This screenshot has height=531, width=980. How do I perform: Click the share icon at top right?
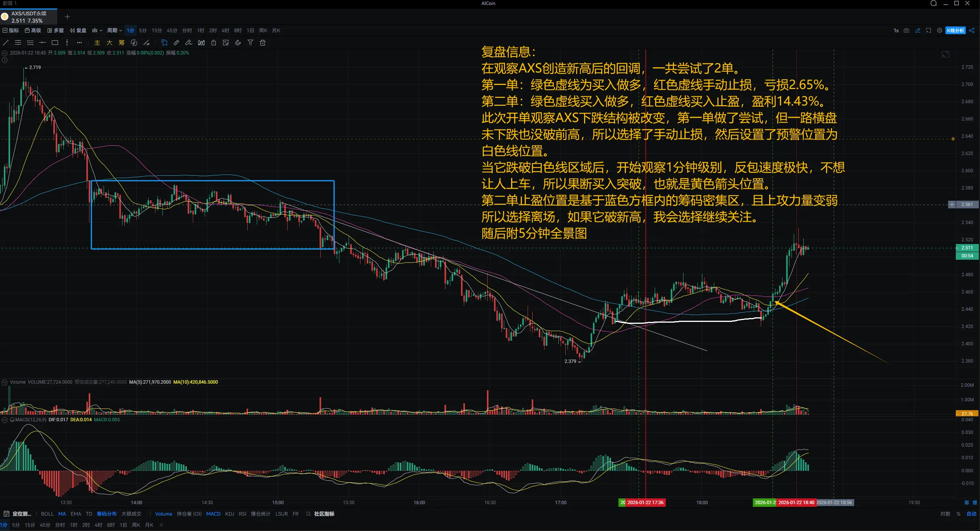[x=972, y=30]
